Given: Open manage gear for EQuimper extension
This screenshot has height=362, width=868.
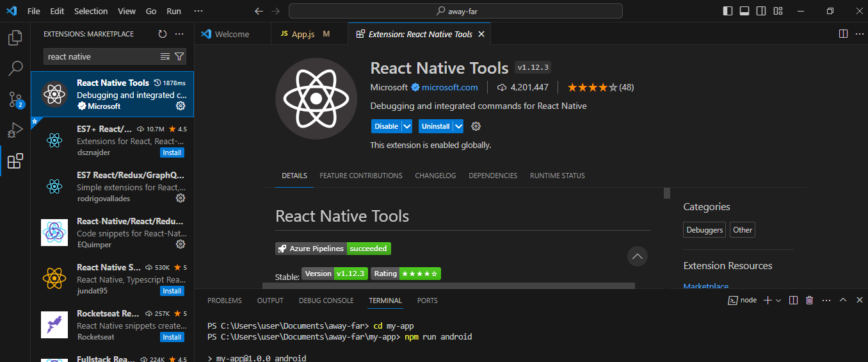Looking at the screenshot, I should (x=181, y=244).
